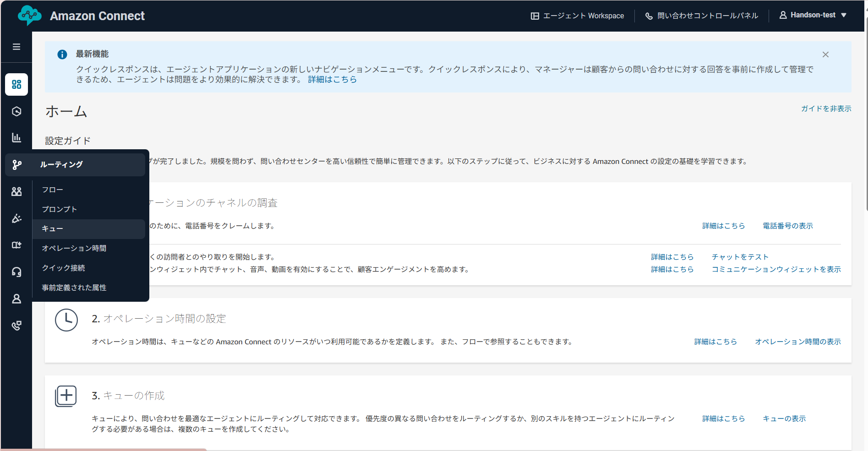Click the headset support icon
The height and width of the screenshot is (451, 868).
[x=16, y=272]
